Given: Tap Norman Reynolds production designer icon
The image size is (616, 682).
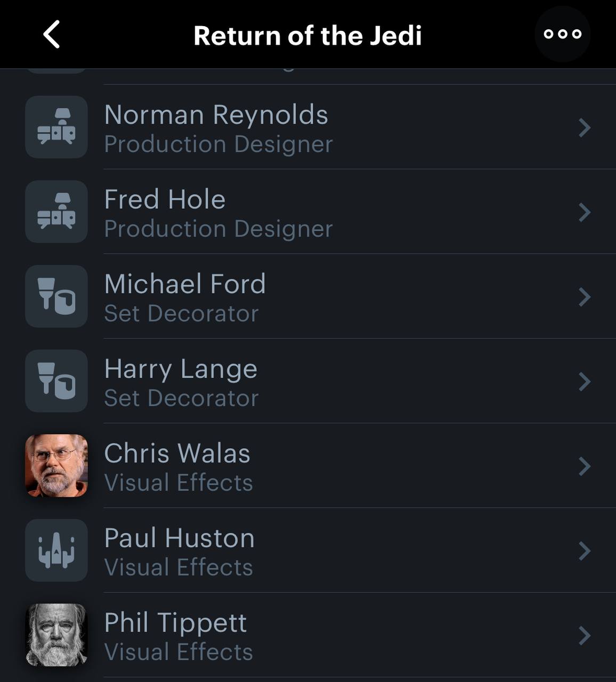Looking at the screenshot, I should (56, 127).
